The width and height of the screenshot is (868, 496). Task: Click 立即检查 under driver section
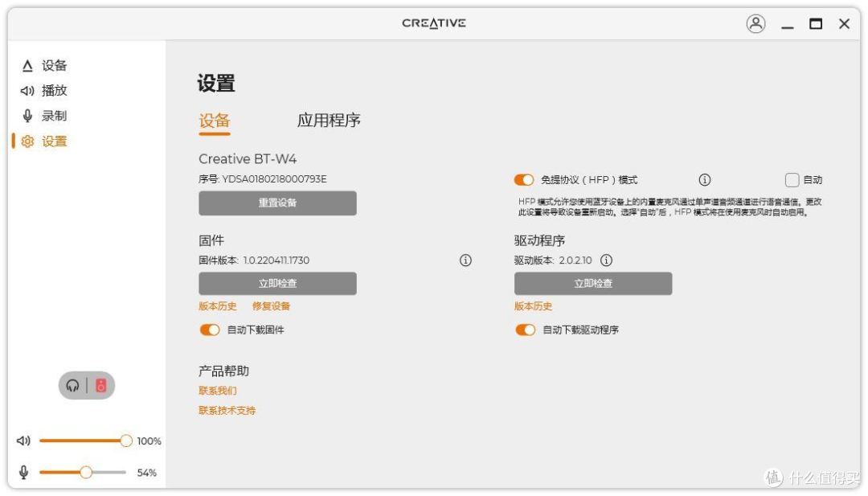[x=593, y=284]
